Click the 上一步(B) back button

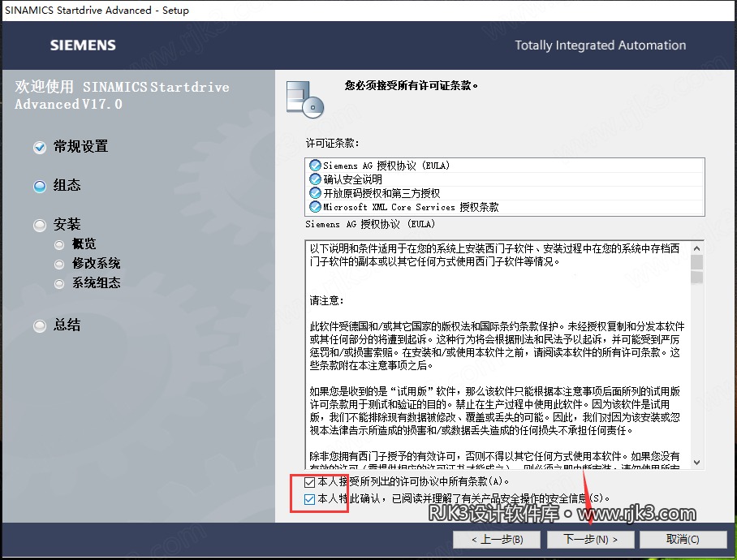coord(497,540)
